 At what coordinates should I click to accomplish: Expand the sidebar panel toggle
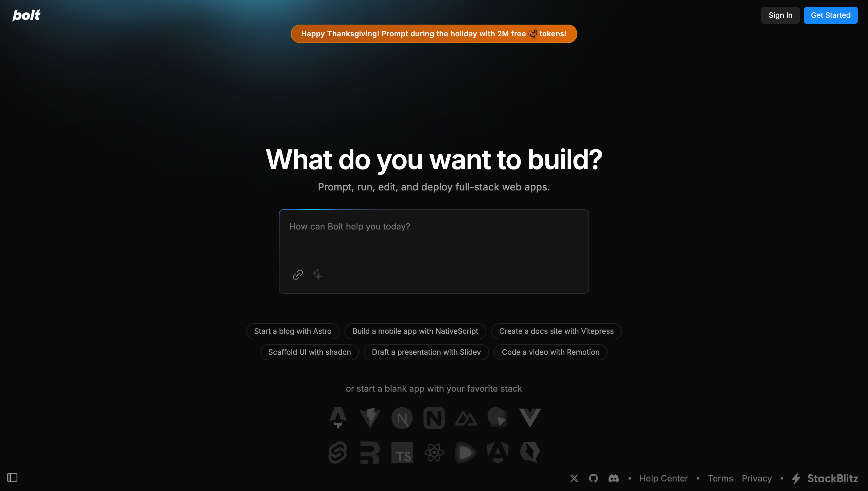point(12,477)
